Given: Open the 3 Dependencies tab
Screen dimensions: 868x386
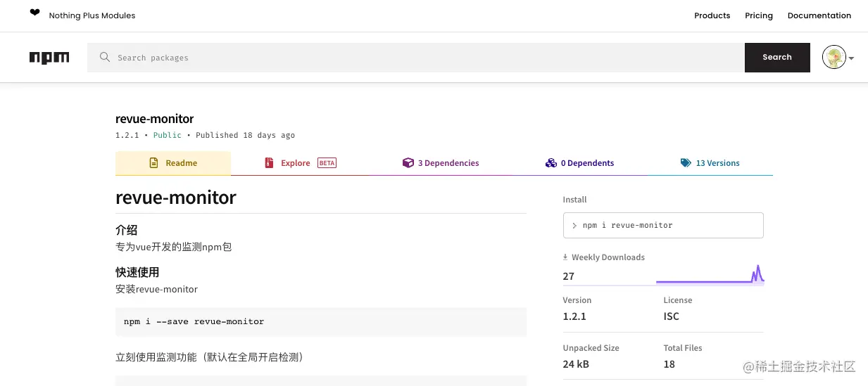Looking at the screenshot, I should tap(441, 162).
